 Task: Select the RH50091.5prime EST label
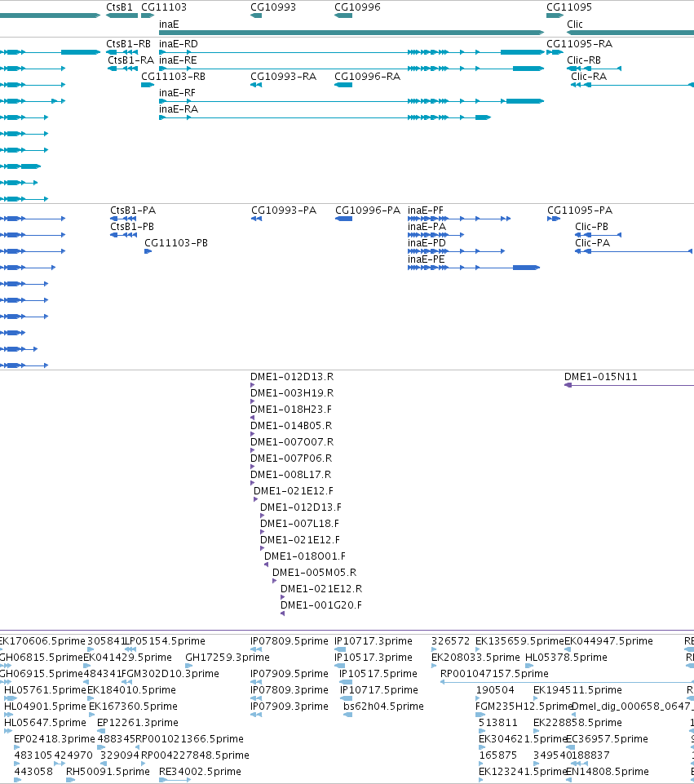tap(108, 772)
